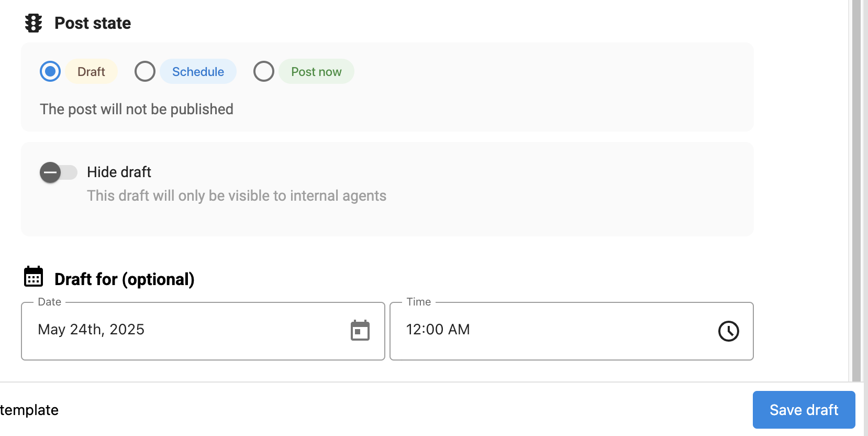868x436 pixels.
Task: Choose the Post now radio button
Action: [264, 71]
